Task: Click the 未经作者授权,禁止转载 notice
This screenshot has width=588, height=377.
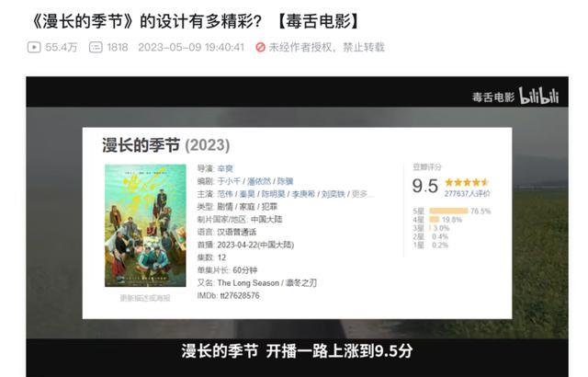Action: tap(327, 47)
